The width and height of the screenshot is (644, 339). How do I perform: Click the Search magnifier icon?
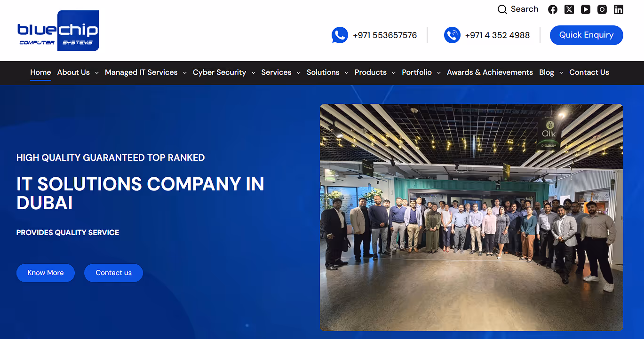(x=502, y=9)
